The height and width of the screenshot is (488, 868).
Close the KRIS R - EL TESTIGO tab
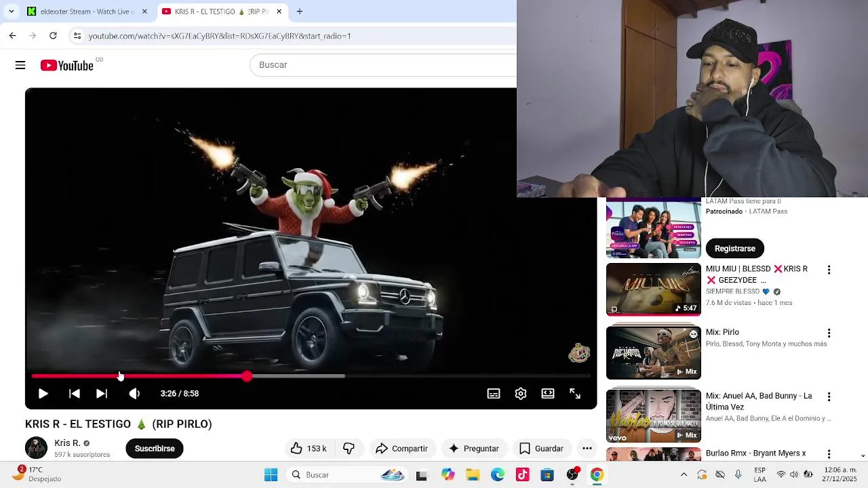click(279, 12)
